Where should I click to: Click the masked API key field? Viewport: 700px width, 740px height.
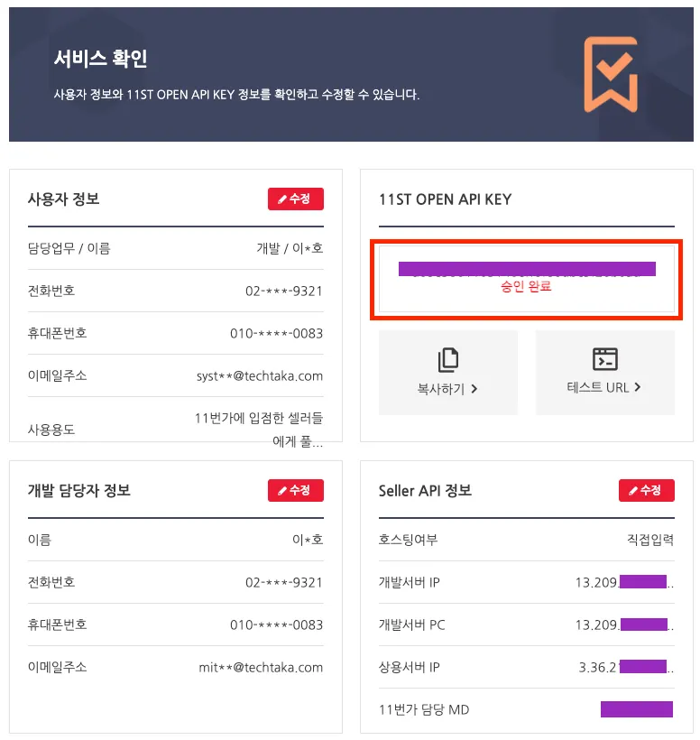click(x=527, y=268)
